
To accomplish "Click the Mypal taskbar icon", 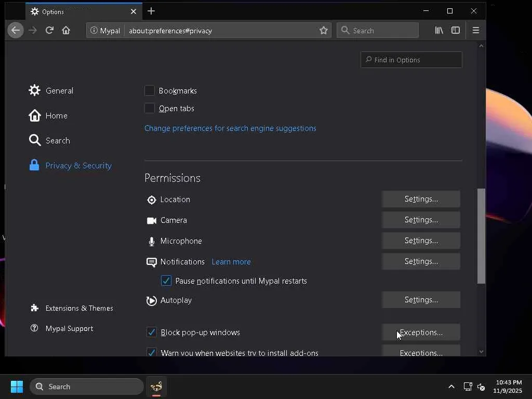I will click(x=156, y=387).
